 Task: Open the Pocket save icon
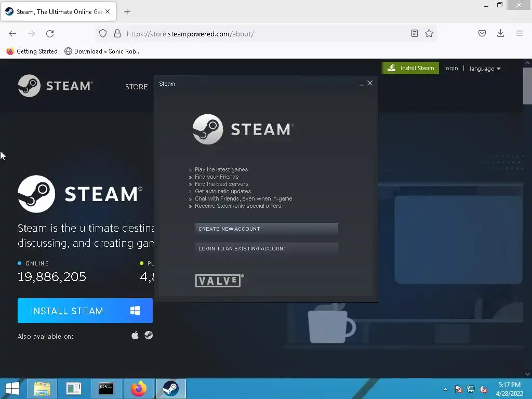coord(482,33)
